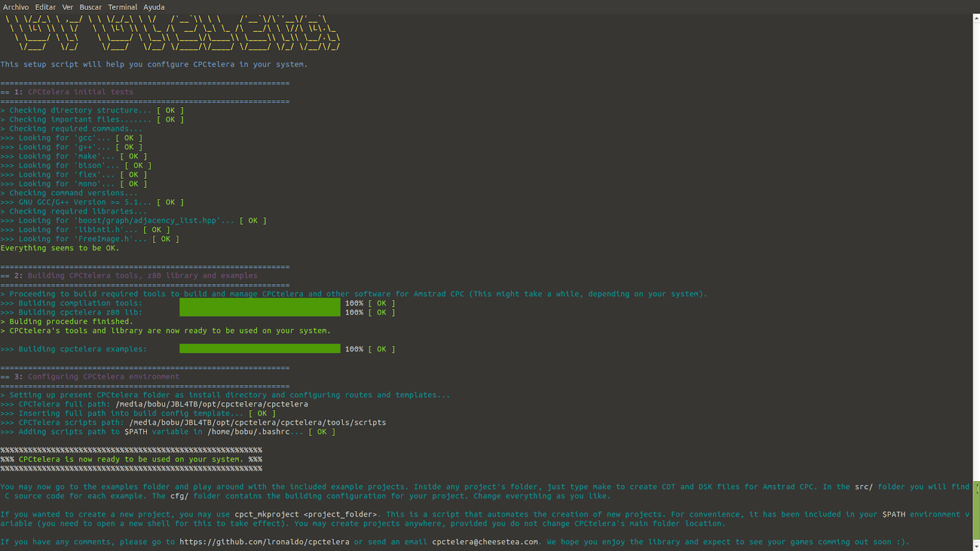
Task: Click 'Checking command versions...' text
Action: click(73, 193)
